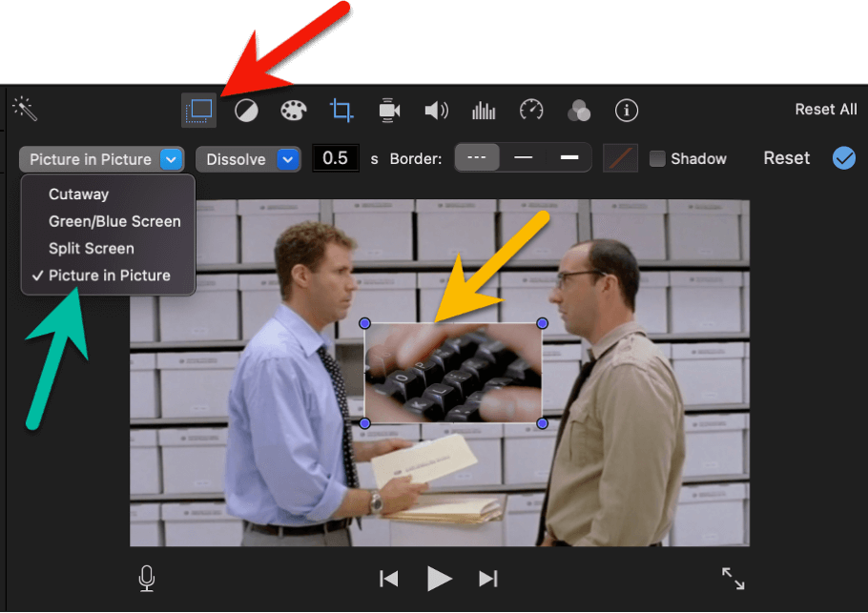The width and height of the screenshot is (868, 613).
Task: Skip to the next clip
Action: tap(488, 579)
